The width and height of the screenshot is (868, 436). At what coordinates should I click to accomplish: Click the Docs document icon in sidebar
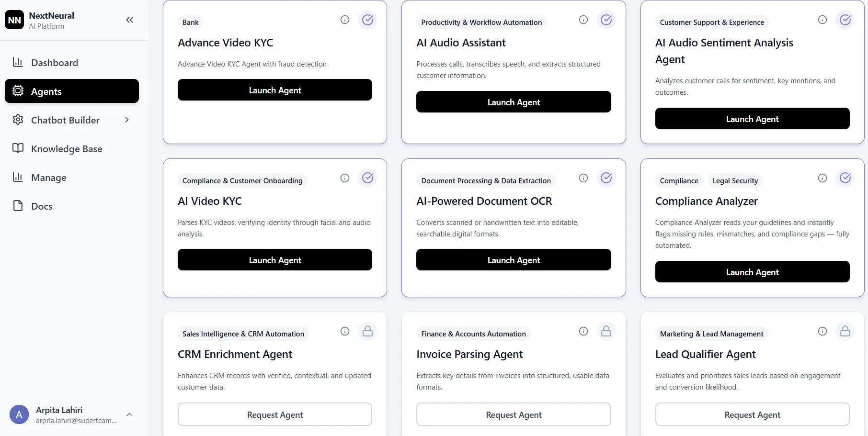point(18,206)
